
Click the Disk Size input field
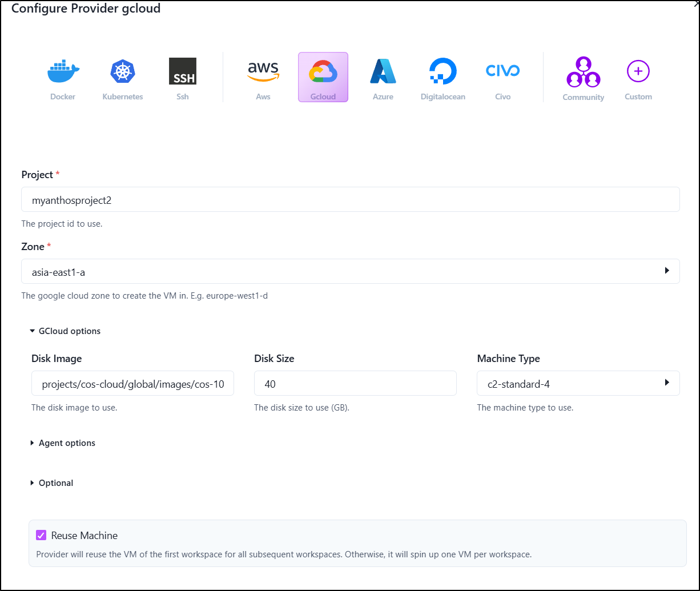(x=355, y=383)
